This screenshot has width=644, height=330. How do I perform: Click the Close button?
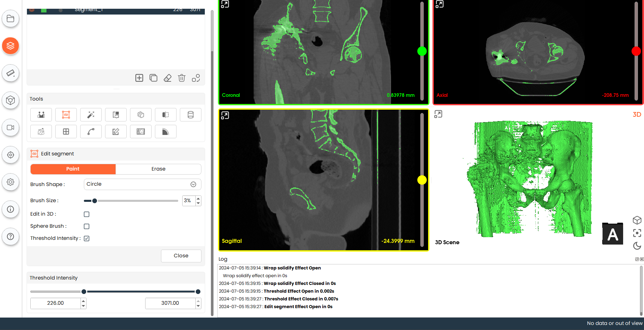click(x=181, y=256)
